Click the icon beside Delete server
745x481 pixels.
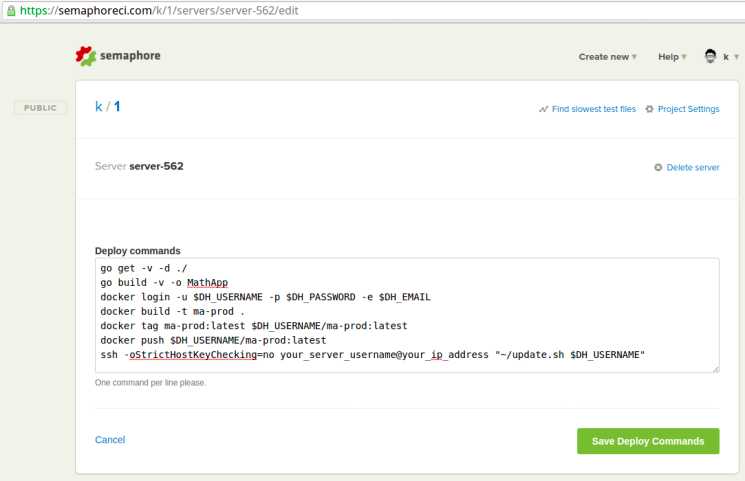point(658,167)
